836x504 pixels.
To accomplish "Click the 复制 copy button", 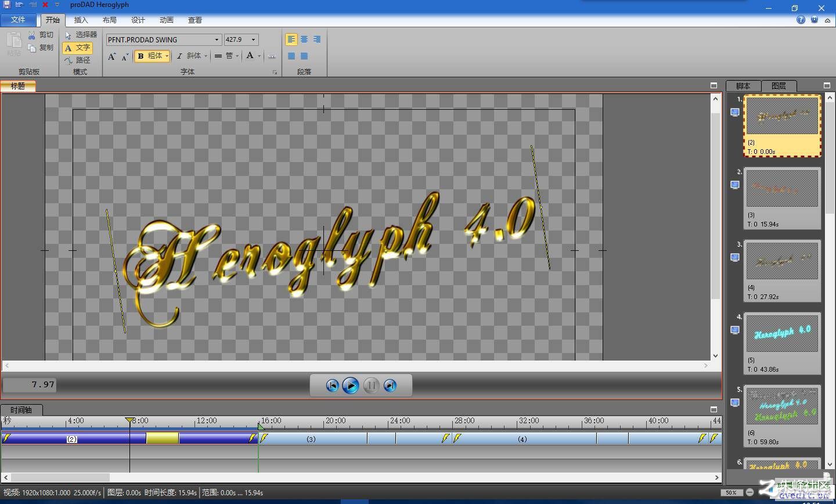I will click(41, 48).
